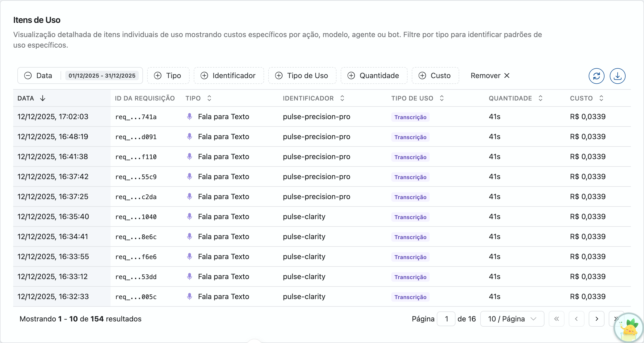
Task: Click the page number input field
Action: 446,319
